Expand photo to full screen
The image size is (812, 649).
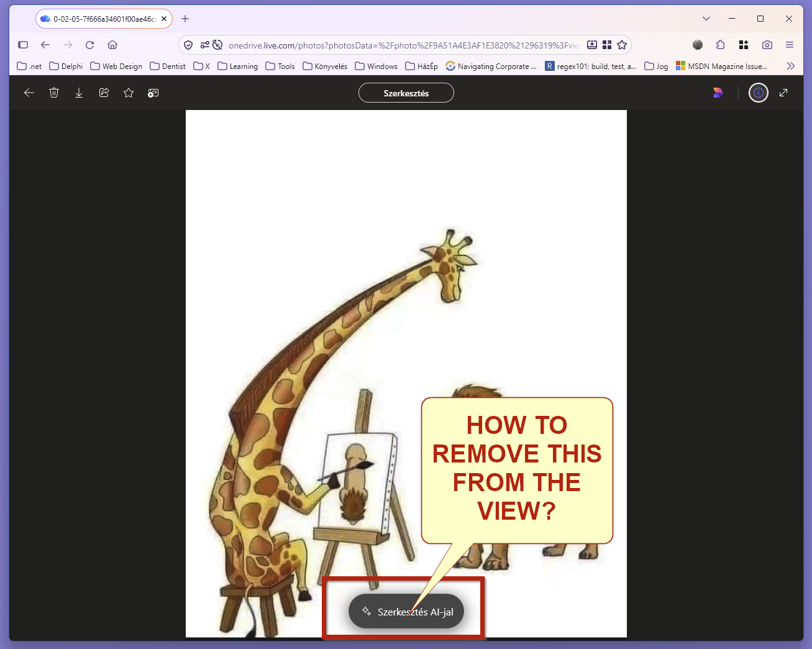tap(783, 93)
